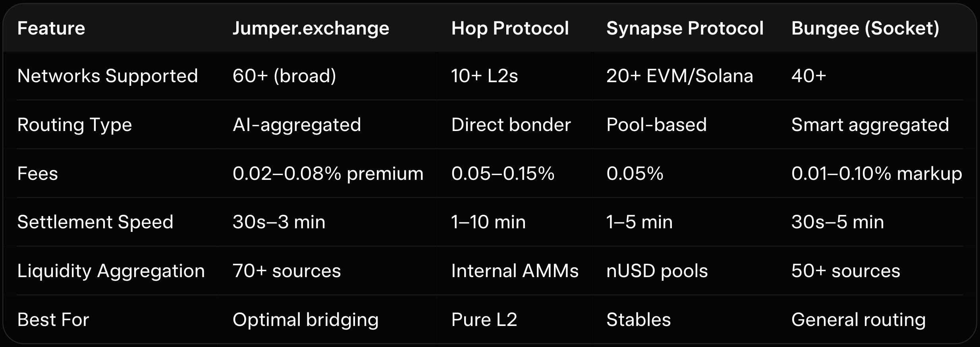The width and height of the screenshot is (980, 347).
Task: Select the Internal AMMs cell
Action: 515,271
